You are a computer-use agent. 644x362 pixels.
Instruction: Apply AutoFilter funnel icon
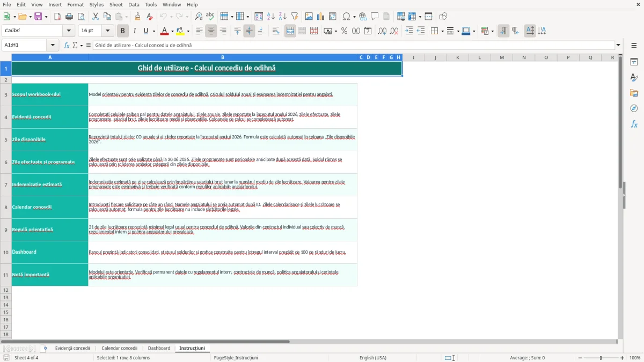pyautogui.click(x=295, y=17)
